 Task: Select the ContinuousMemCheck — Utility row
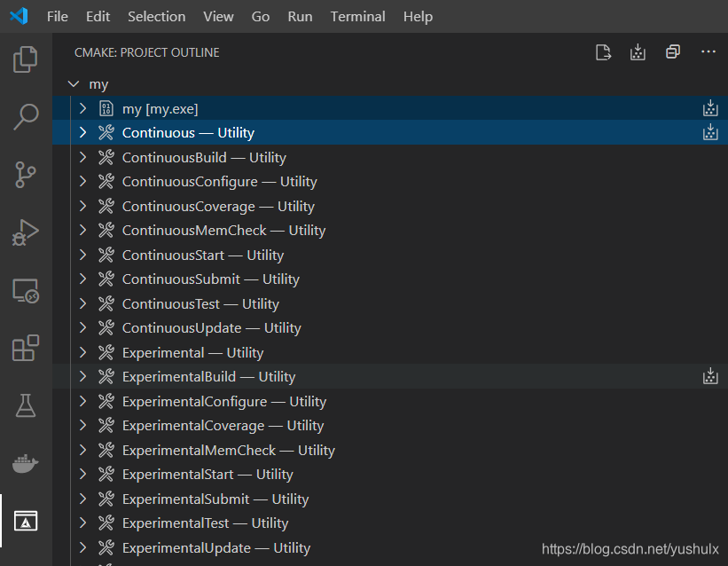390,231
